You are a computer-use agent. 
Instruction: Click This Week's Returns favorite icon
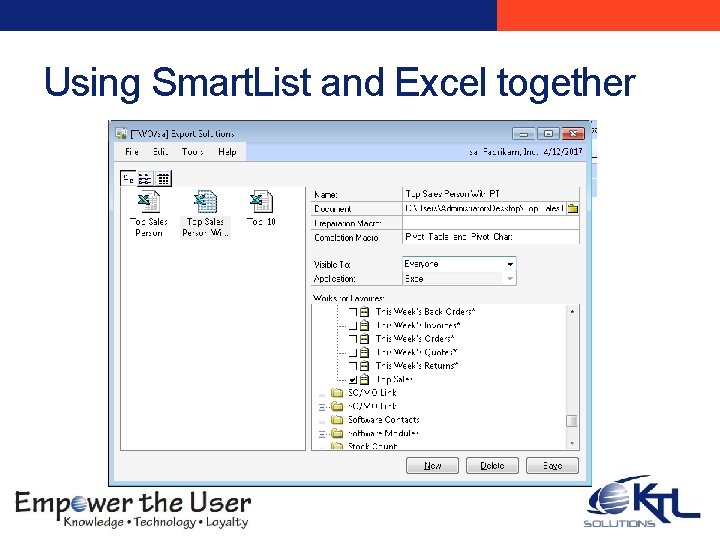[x=365, y=366]
